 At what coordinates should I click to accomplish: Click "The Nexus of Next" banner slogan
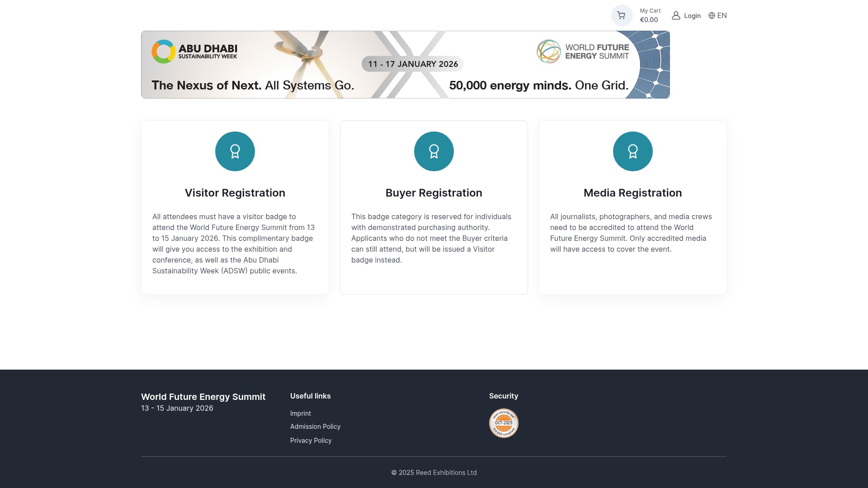tap(253, 85)
